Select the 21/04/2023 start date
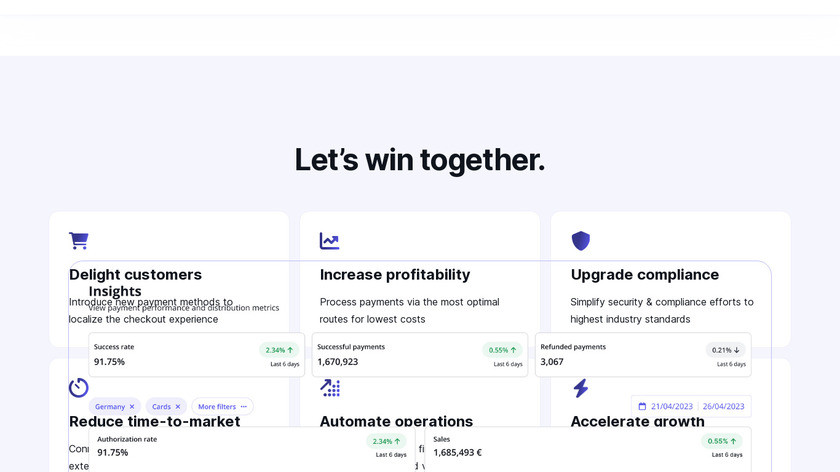The image size is (840, 472). (x=671, y=407)
